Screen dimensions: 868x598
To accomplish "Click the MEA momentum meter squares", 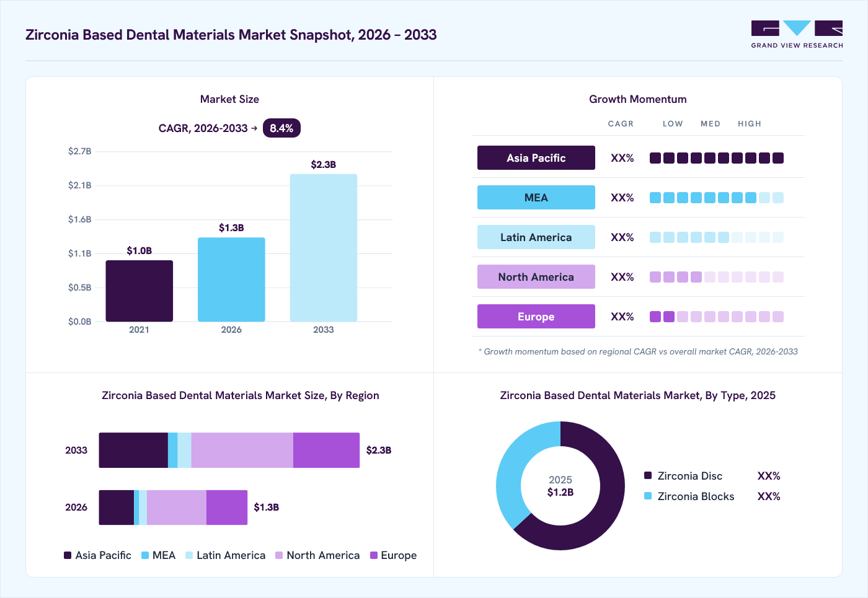I will (717, 198).
